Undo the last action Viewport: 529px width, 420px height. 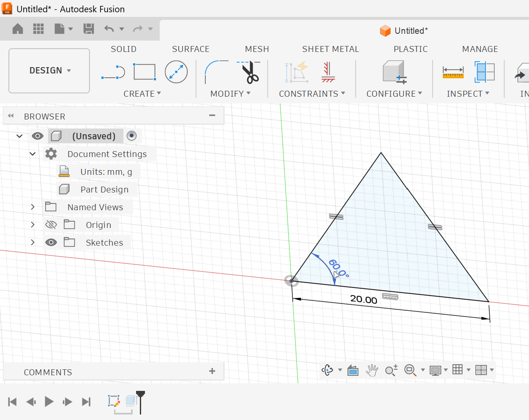109,29
